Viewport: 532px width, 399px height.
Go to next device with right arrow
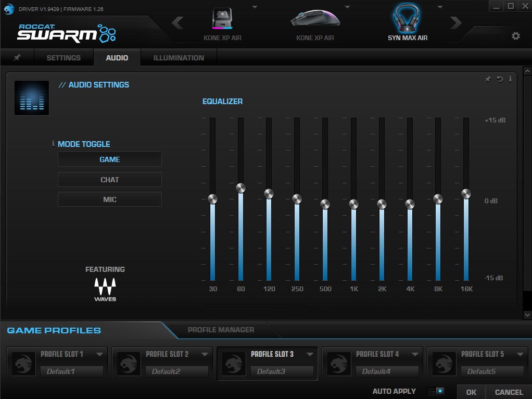click(x=455, y=23)
